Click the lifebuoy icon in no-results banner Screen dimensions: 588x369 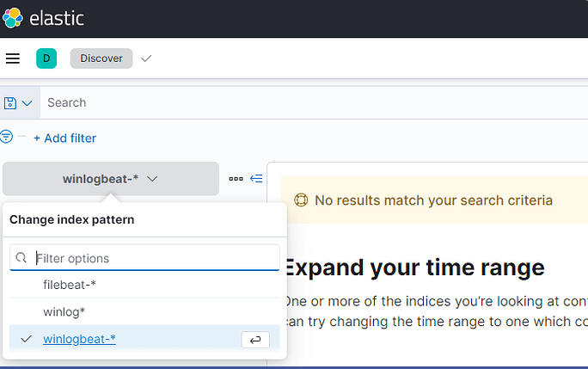pyautogui.click(x=301, y=200)
